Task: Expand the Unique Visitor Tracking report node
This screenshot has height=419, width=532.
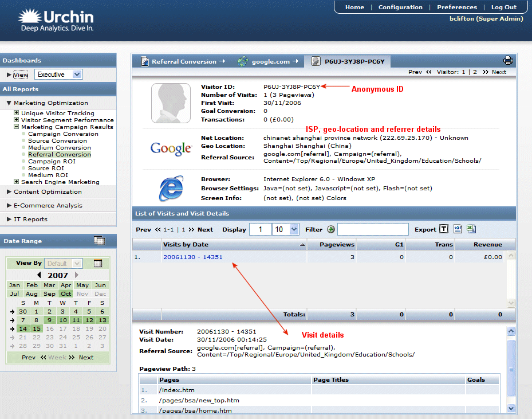Action: [x=17, y=113]
